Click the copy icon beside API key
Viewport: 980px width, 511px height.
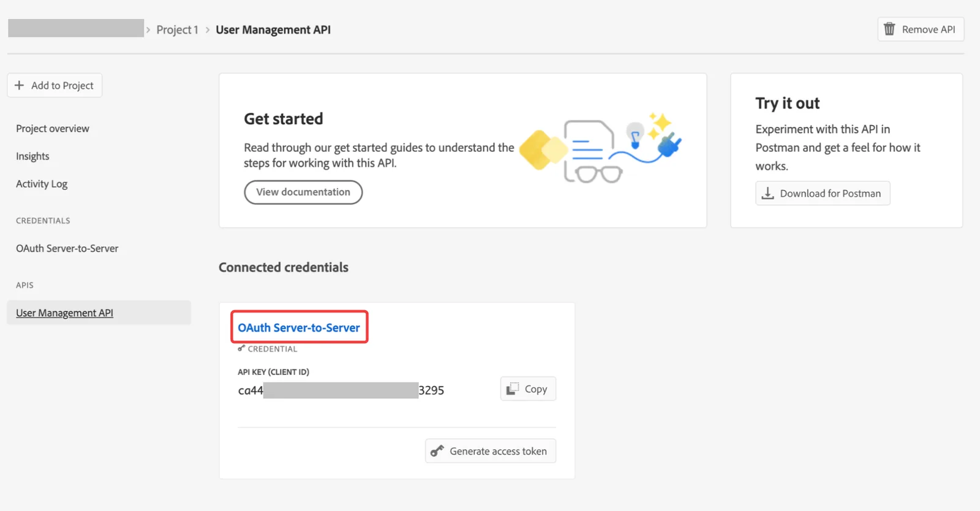tap(513, 388)
